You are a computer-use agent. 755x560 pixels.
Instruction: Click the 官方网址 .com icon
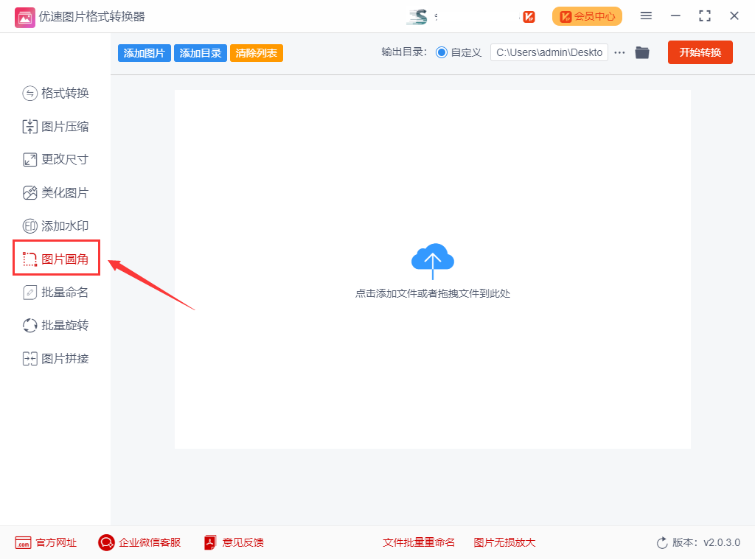coord(23,542)
